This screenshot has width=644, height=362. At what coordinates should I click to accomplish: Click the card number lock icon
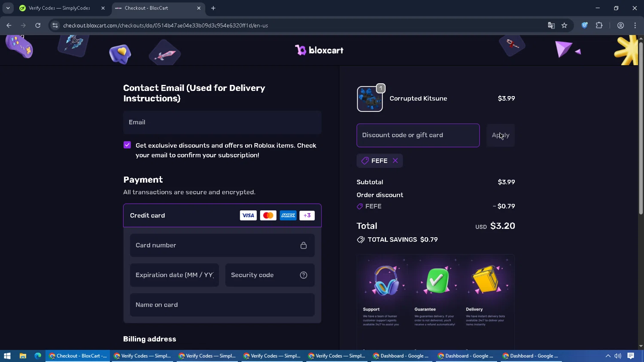(304, 245)
